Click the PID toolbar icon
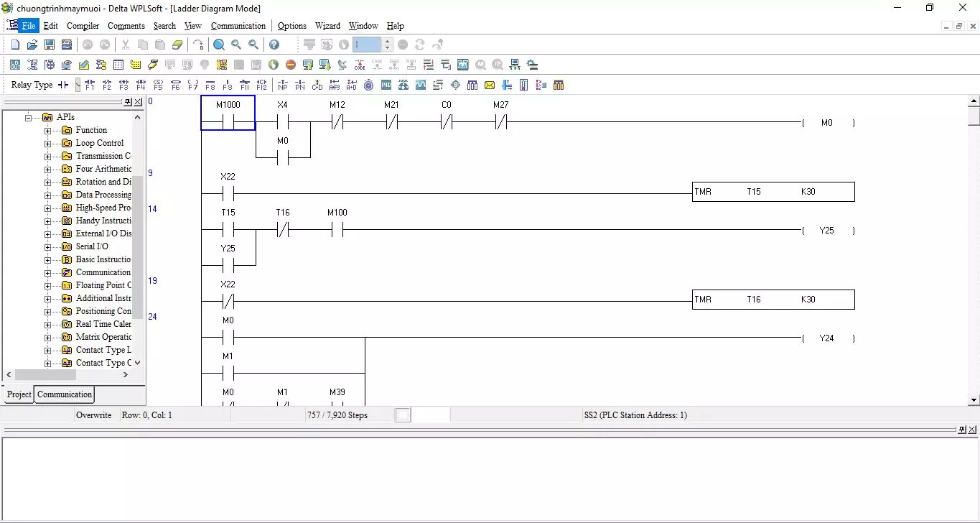Viewport: 980px width, 523px height. 386,85
